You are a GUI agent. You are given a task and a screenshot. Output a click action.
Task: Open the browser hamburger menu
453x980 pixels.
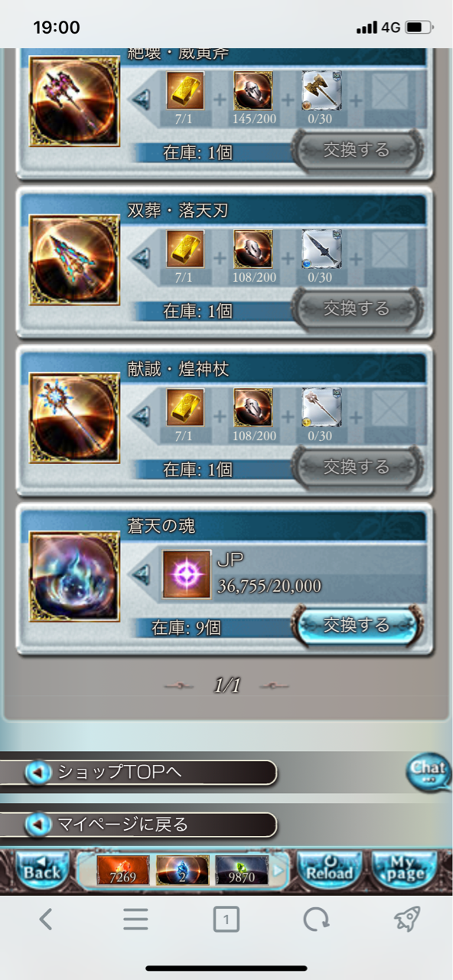135,919
